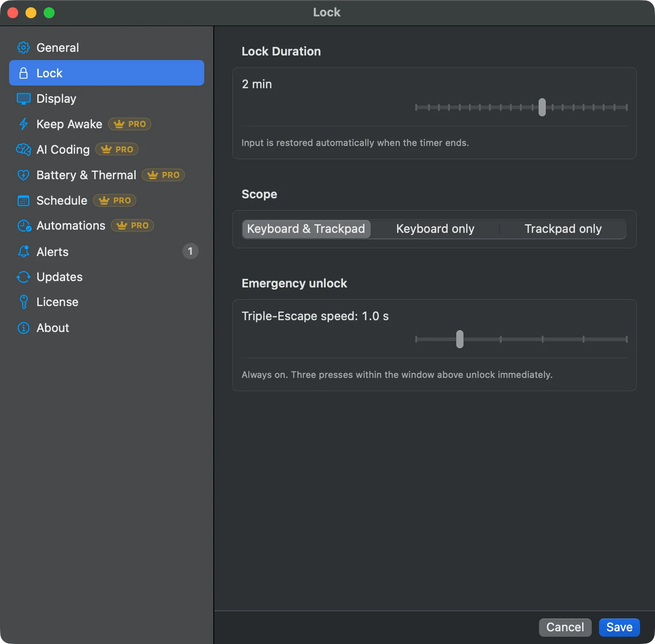
Task: Click the Triple-Escape slider's rightmost tick
Action: [626, 339]
